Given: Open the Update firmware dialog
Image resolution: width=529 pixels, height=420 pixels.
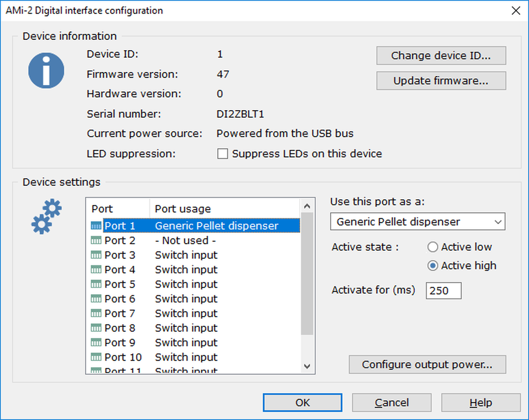Looking at the screenshot, I should point(441,81).
